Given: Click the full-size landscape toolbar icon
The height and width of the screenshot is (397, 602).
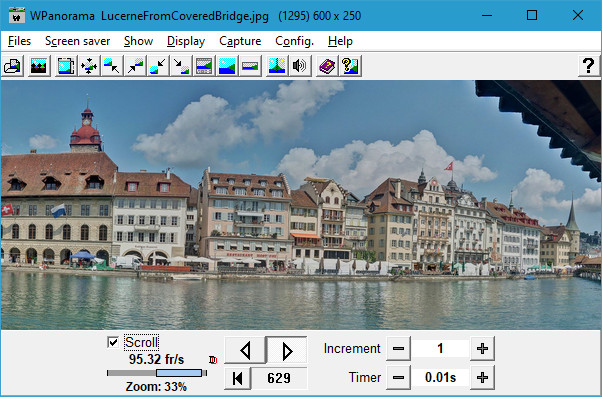Looking at the screenshot, I should point(227,66).
